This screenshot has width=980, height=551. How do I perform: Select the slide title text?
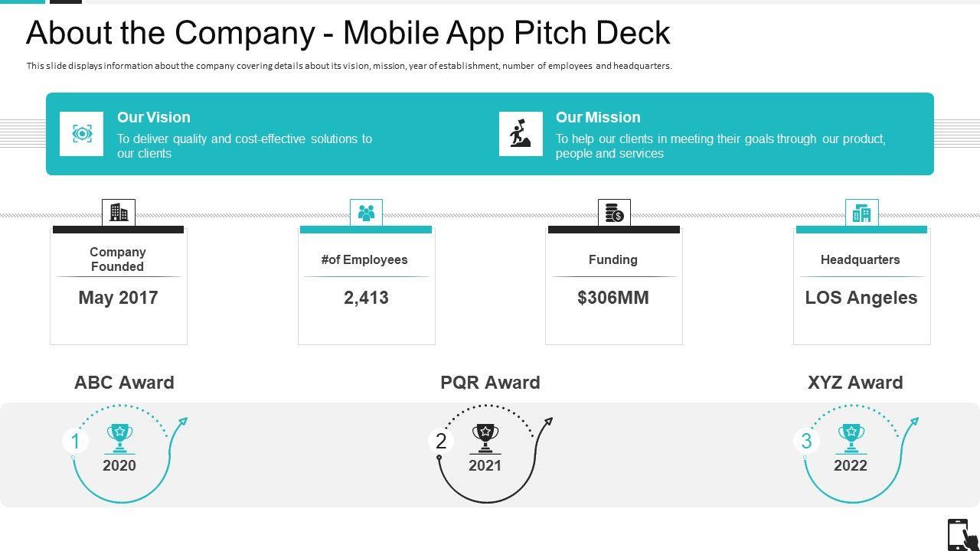(348, 33)
